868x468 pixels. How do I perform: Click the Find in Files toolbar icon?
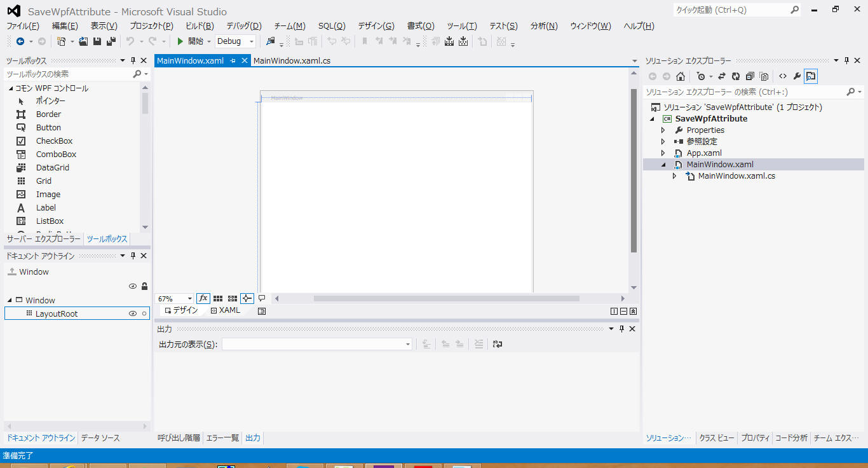pyautogui.click(x=271, y=41)
